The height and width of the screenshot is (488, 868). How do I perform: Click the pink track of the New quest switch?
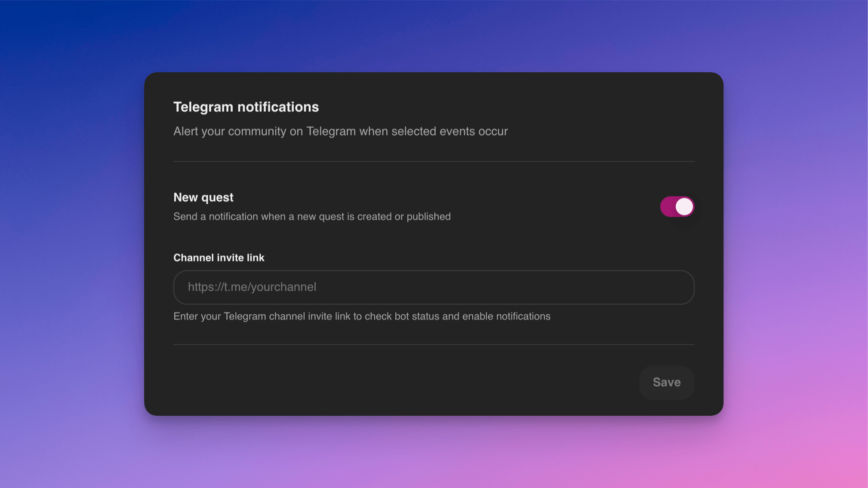click(668, 207)
